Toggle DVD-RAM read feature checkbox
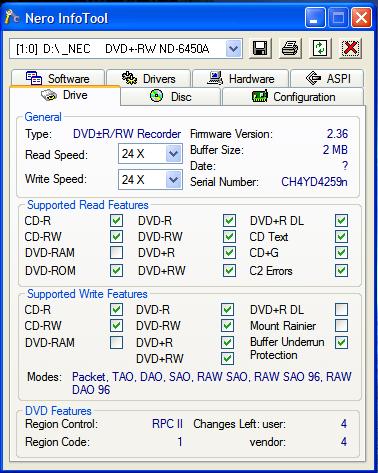This screenshot has width=378, height=473. (116, 253)
